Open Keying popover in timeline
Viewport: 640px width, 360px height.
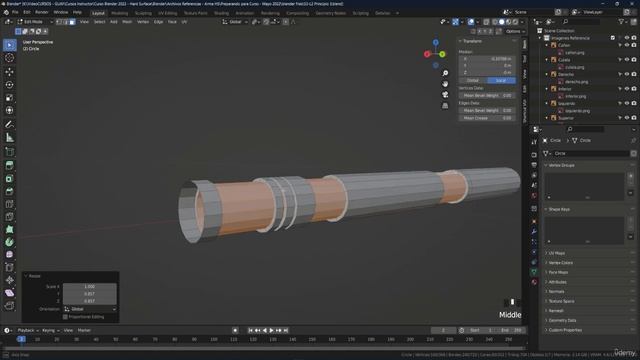[51, 330]
